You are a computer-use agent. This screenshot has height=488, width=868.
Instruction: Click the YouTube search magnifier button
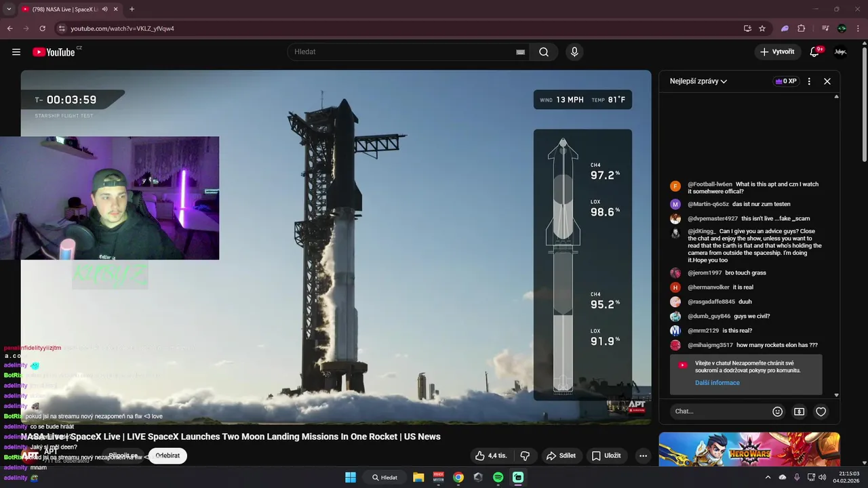544,52
